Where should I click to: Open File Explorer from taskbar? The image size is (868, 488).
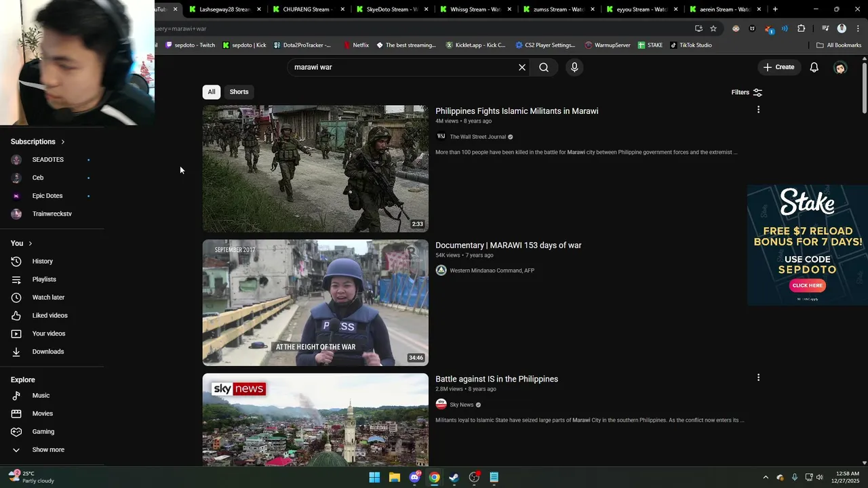click(394, 478)
